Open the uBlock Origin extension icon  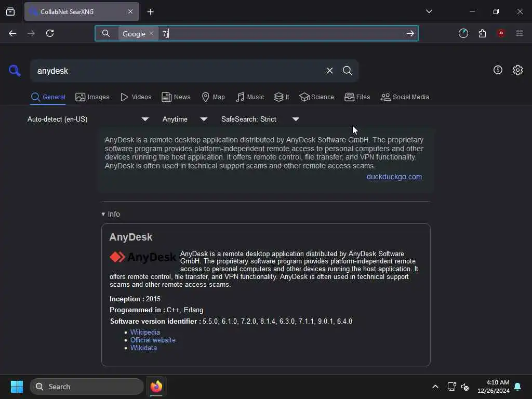[501, 33]
